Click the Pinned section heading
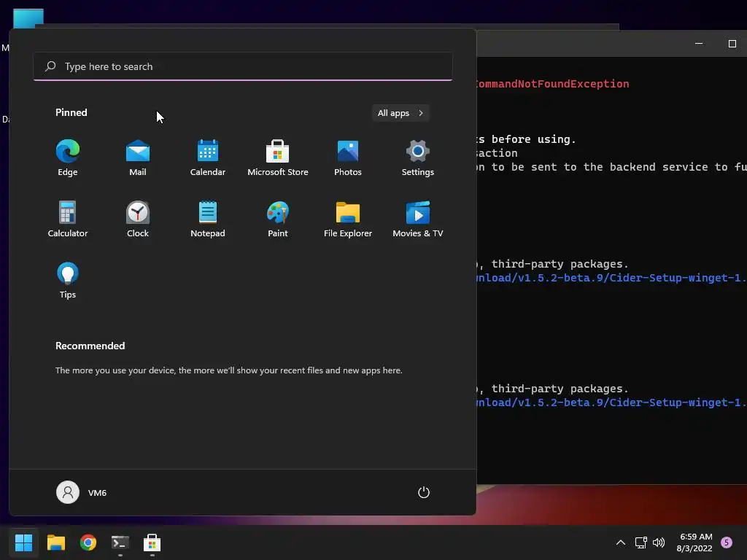The height and width of the screenshot is (560, 747). tap(71, 112)
